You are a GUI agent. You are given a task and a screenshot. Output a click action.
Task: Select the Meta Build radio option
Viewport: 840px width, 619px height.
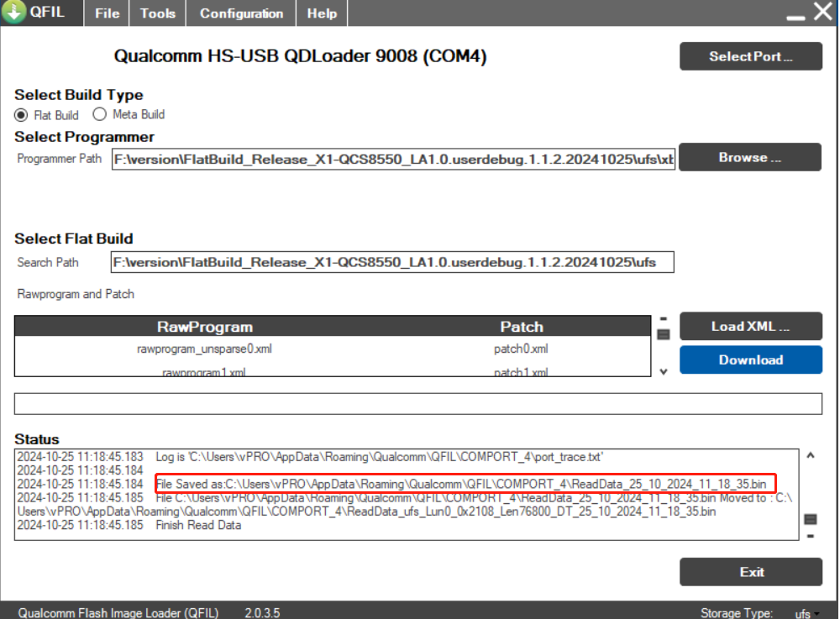(100, 114)
